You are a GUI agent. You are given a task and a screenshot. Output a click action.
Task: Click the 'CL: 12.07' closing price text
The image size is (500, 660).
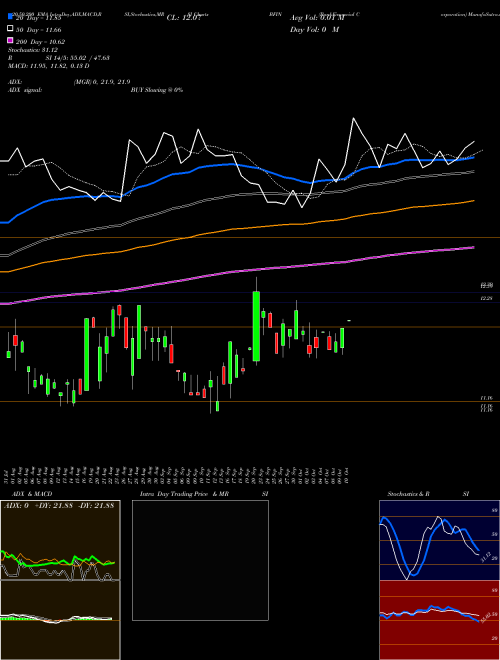tap(184, 18)
